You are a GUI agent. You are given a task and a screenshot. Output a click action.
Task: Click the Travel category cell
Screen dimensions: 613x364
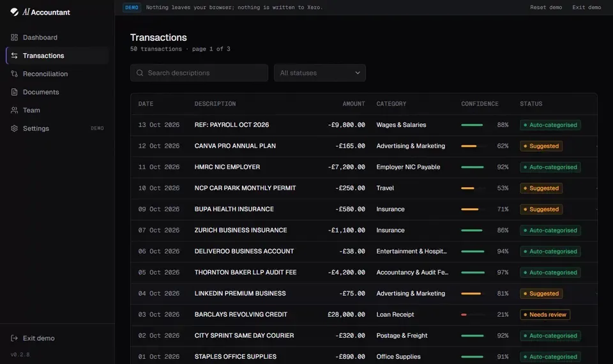(x=385, y=188)
